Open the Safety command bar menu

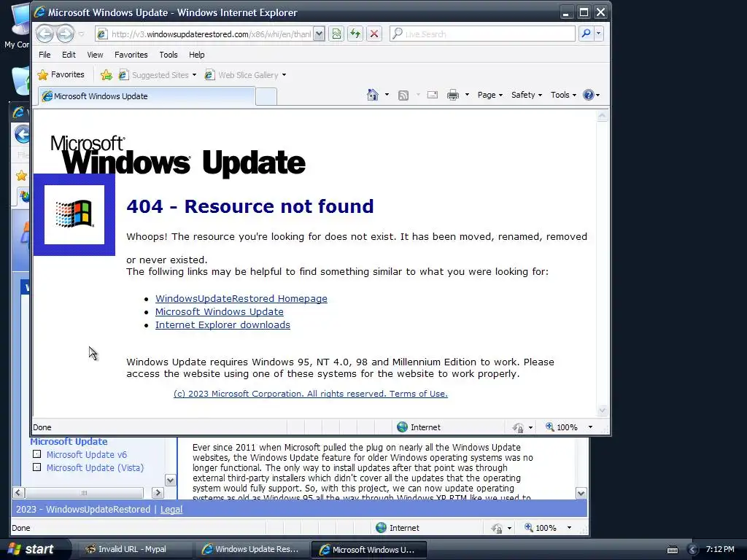[x=527, y=95]
